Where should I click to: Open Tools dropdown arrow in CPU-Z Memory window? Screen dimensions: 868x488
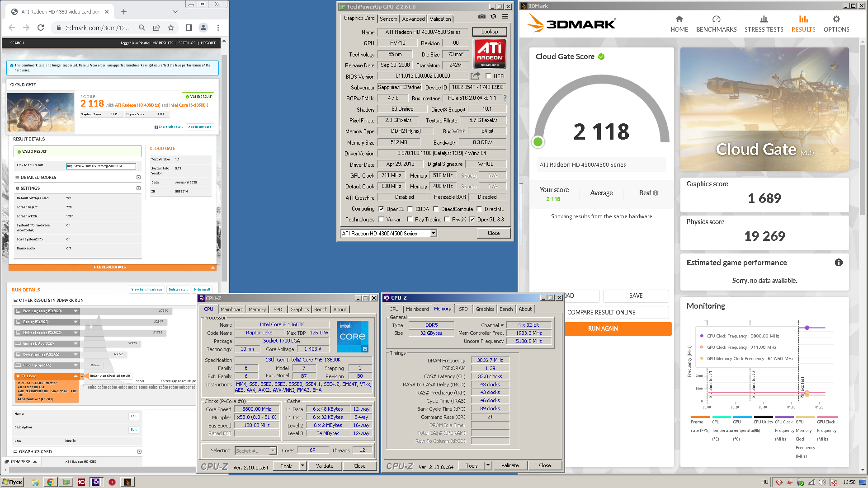click(x=488, y=465)
